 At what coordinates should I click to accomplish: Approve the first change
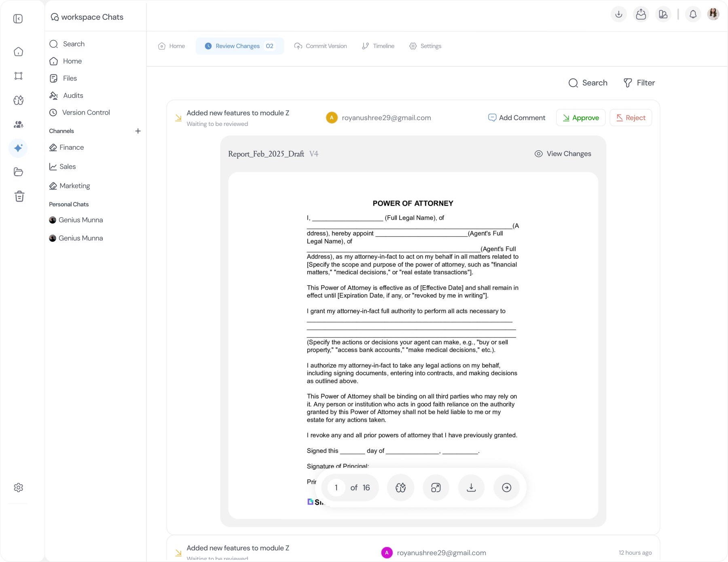click(x=581, y=118)
